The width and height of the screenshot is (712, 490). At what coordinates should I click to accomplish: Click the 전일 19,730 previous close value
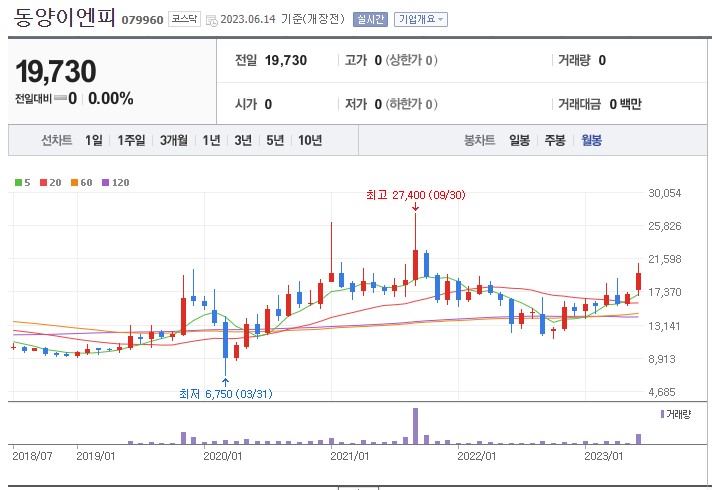tap(271, 60)
